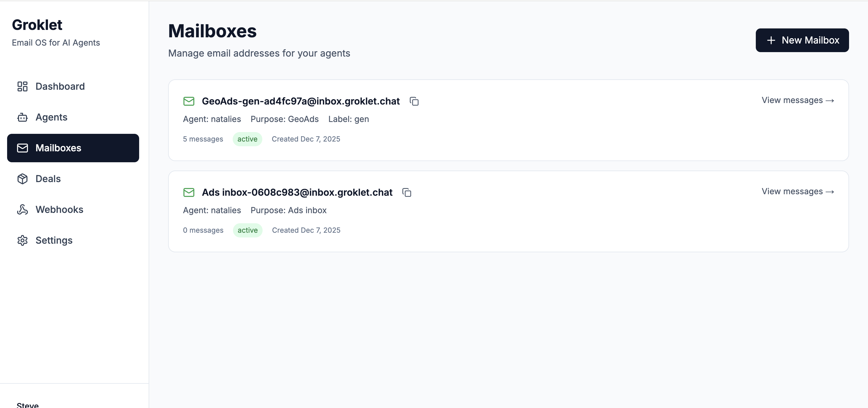This screenshot has width=868, height=408.
Task: Click the active badge on GeoAds mailbox
Action: pyautogui.click(x=247, y=139)
